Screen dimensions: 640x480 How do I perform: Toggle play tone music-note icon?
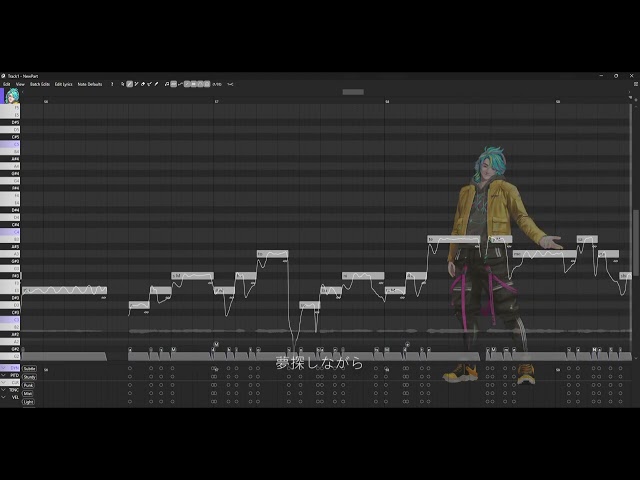tap(167, 84)
